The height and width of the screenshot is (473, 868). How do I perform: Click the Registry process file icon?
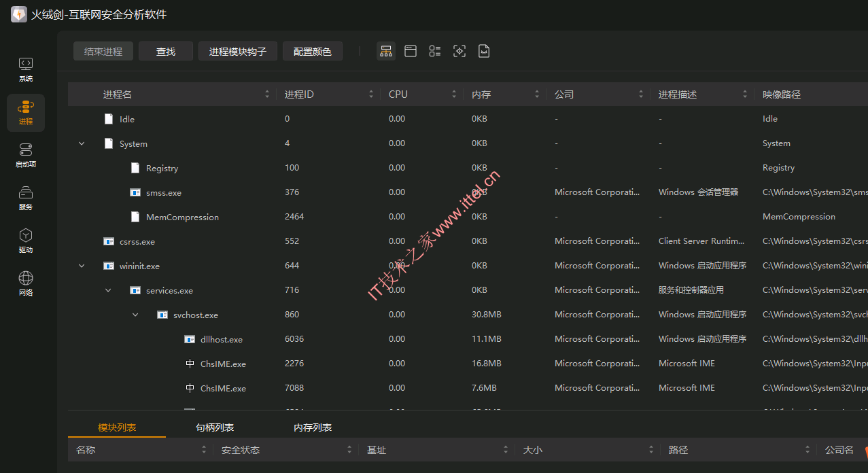tap(135, 168)
